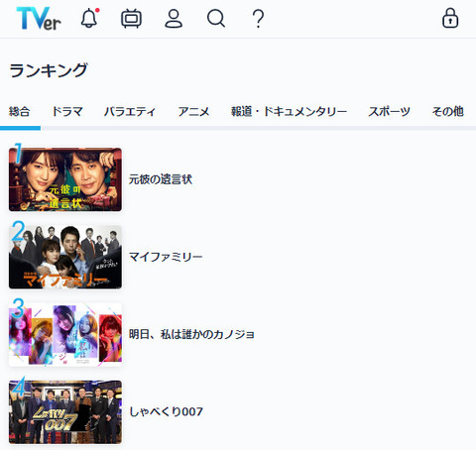Open help question mark icon
The image size is (476, 450).
[x=258, y=19]
